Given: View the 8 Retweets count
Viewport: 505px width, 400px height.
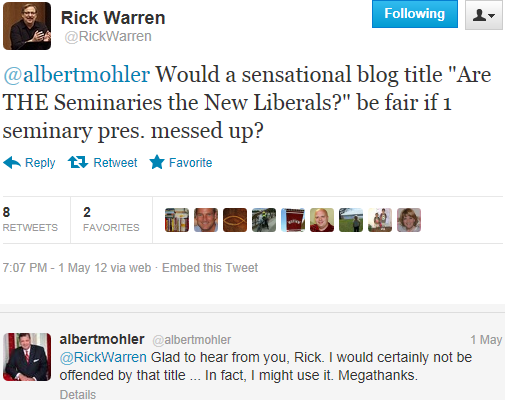Looking at the screenshot, I should click(30, 219).
